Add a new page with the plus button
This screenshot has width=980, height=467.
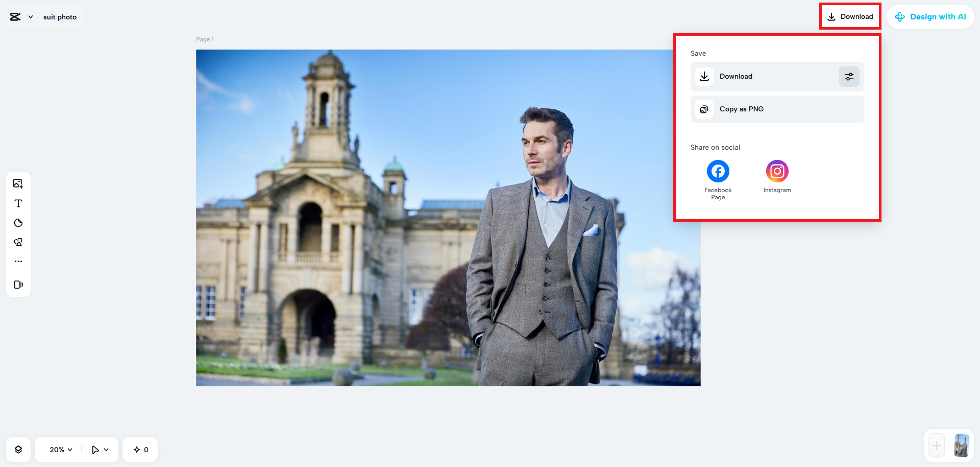(x=936, y=445)
